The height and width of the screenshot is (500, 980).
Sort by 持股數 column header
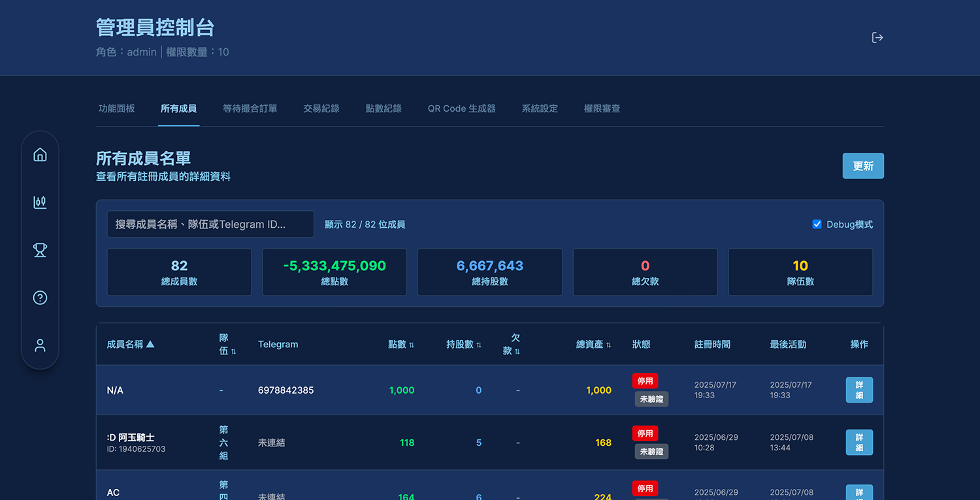tap(464, 344)
